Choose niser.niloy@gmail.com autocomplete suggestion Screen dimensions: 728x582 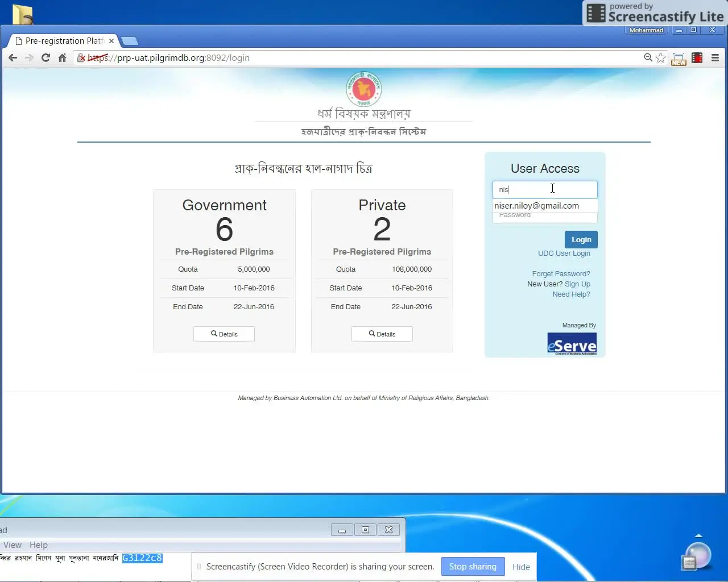point(545,206)
